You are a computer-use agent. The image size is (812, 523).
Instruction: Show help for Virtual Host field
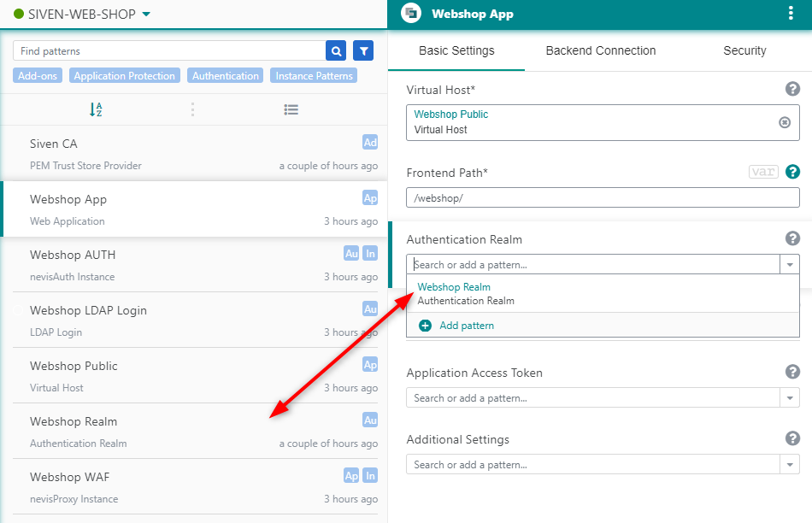[x=792, y=89]
